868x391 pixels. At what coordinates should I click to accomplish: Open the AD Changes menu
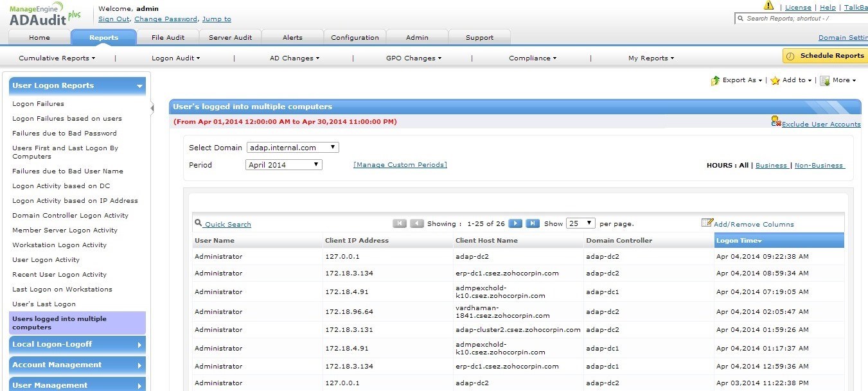(x=294, y=58)
